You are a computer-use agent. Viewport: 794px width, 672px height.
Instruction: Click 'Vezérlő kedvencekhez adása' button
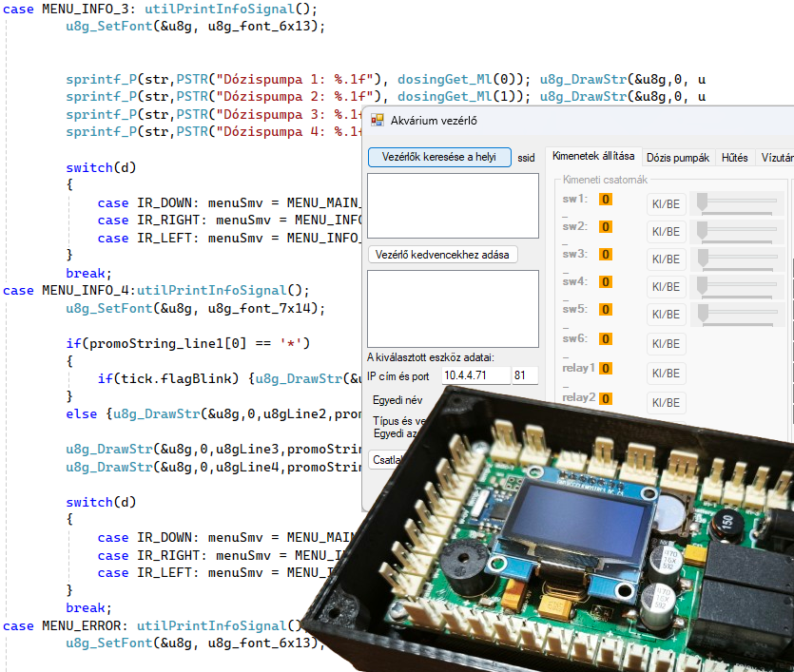tap(442, 255)
